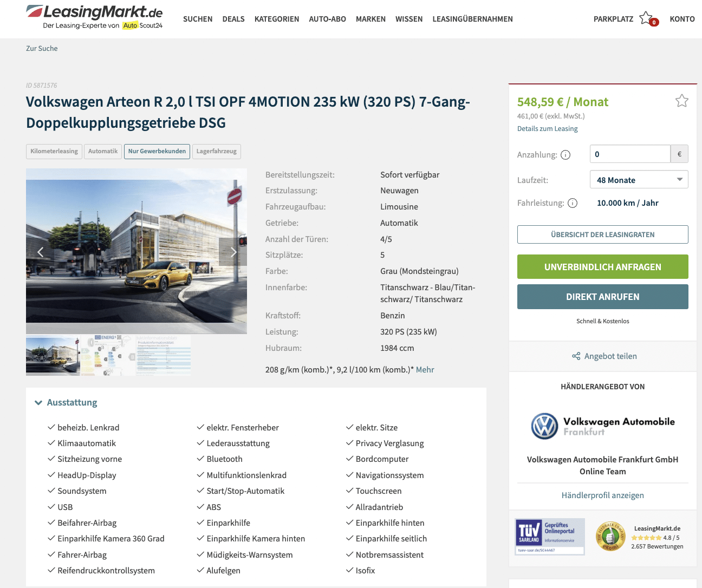The width and height of the screenshot is (702, 588).
Task: Click the Allradantrieb equipment entry
Action: pos(379,507)
